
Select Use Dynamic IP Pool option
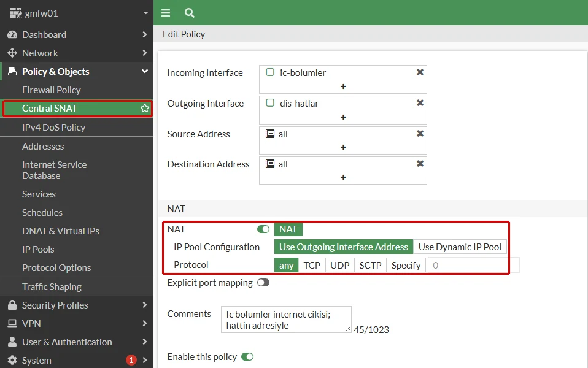pos(460,247)
